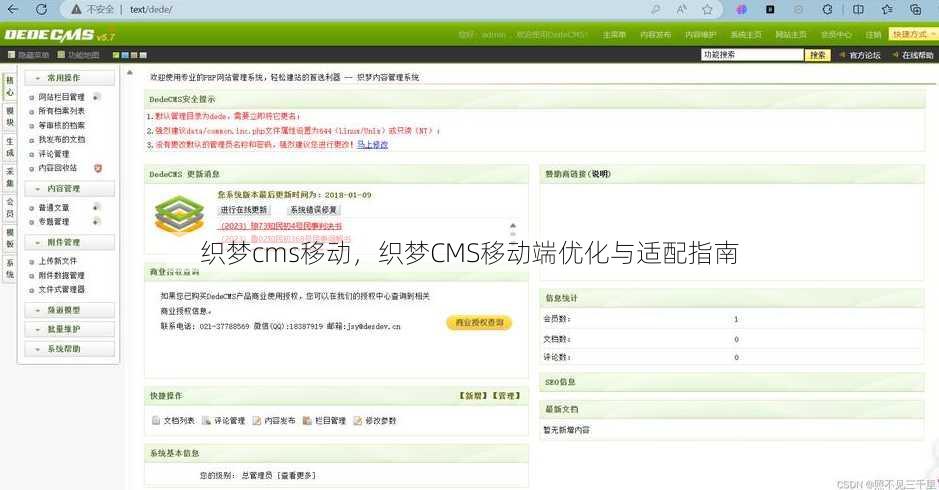Open 内容发布 in the green header
The height and width of the screenshot is (490, 939).
pos(655,35)
